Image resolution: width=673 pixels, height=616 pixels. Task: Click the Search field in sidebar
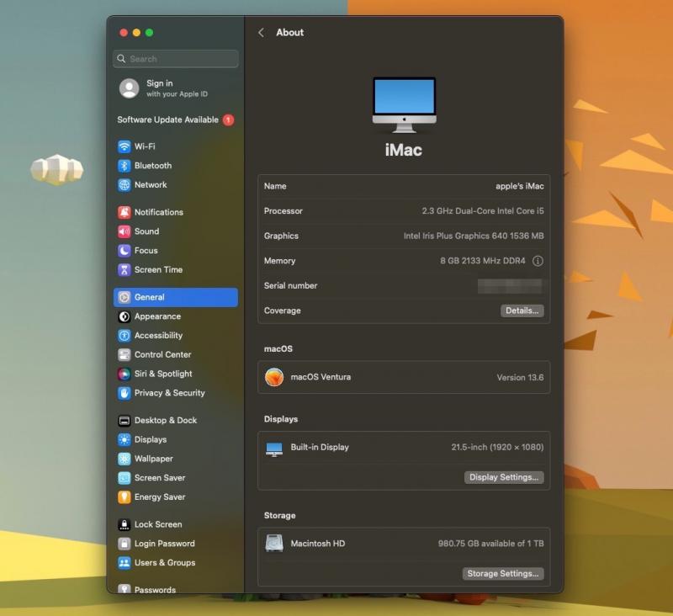(x=176, y=59)
